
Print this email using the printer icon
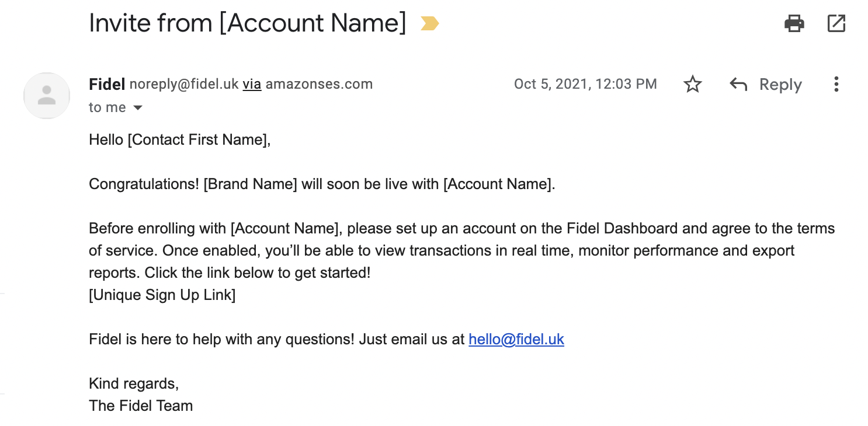point(794,24)
